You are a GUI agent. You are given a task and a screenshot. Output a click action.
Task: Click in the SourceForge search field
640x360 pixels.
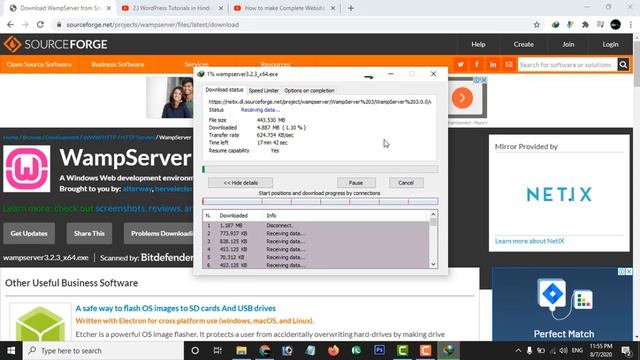pyautogui.click(x=567, y=64)
